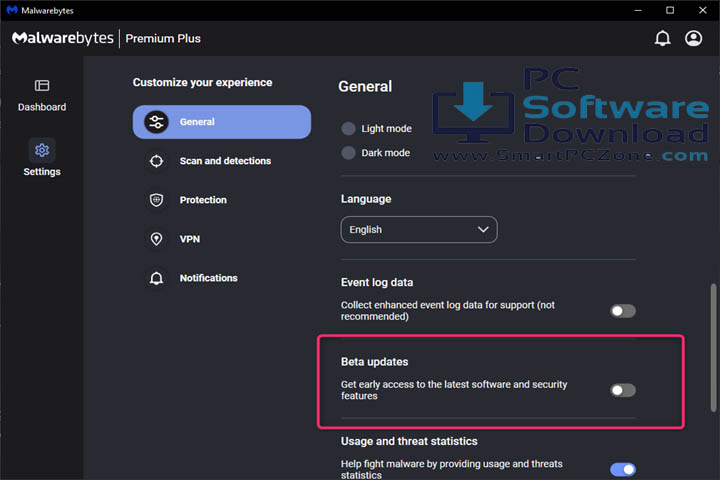Open the English language dropdown
This screenshot has width=720, height=480.
tap(419, 230)
